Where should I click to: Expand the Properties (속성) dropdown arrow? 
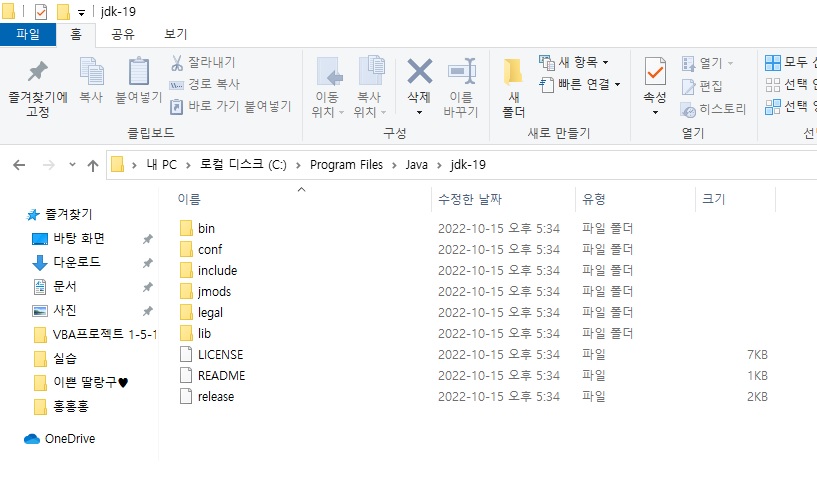pyautogui.click(x=655, y=113)
